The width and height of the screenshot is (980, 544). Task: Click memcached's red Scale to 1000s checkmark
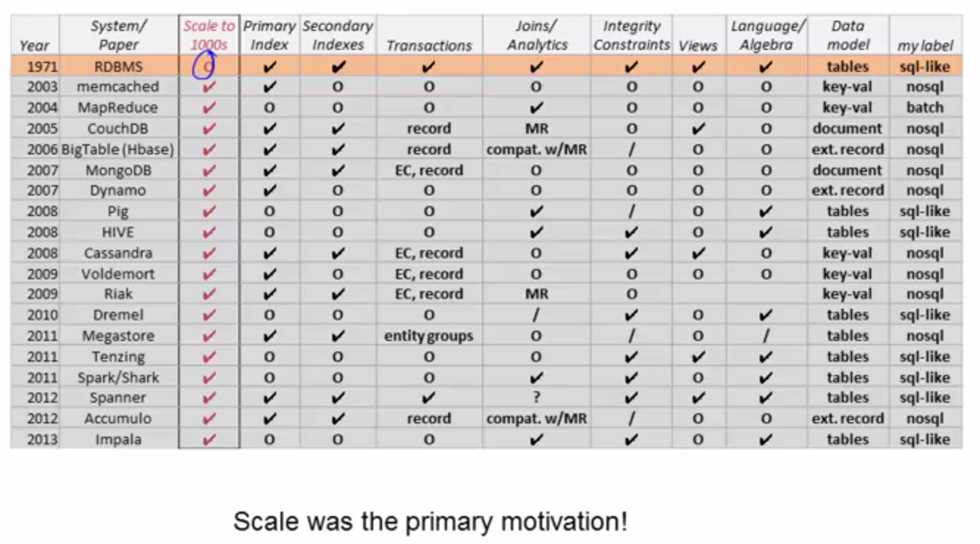[209, 87]
